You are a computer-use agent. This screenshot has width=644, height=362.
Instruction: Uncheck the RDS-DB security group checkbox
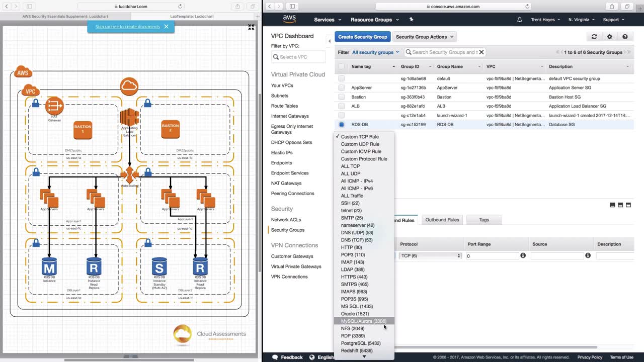pos(342,125)
